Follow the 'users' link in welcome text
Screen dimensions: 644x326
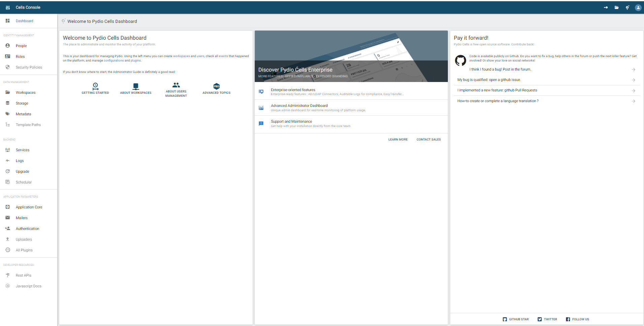[200, 56]
